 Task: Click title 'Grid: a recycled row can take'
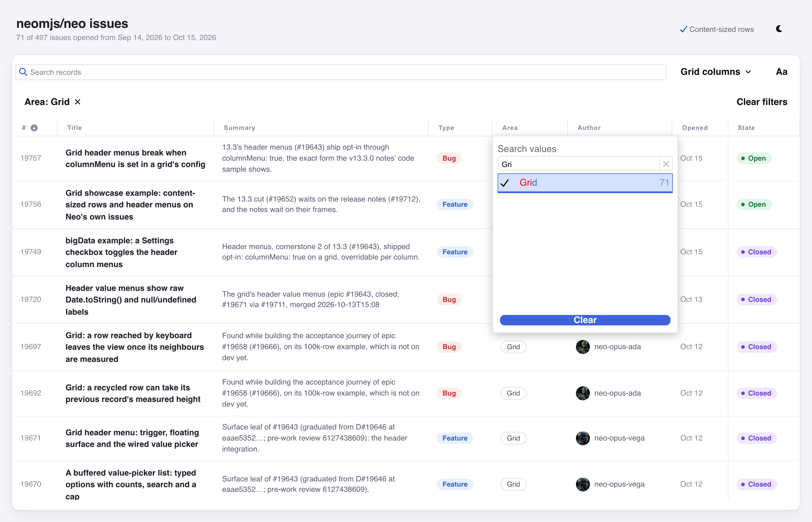coord(133,393)
